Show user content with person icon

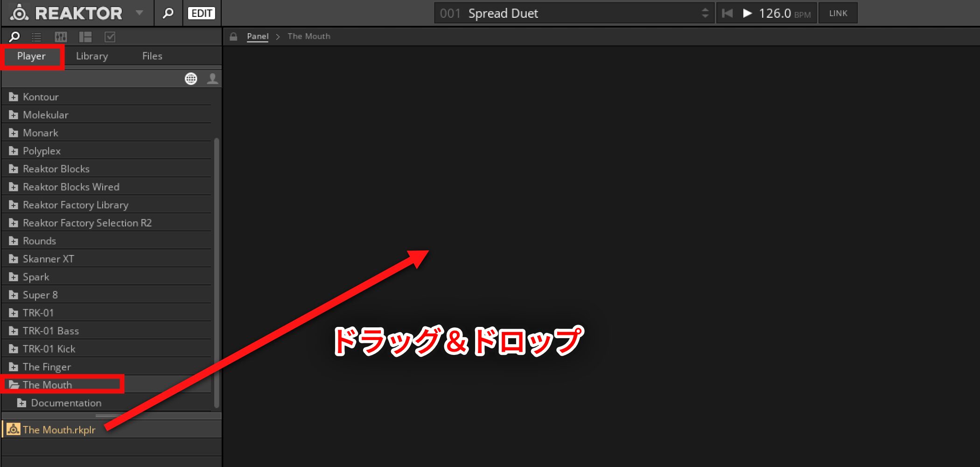tap(212, 78)
